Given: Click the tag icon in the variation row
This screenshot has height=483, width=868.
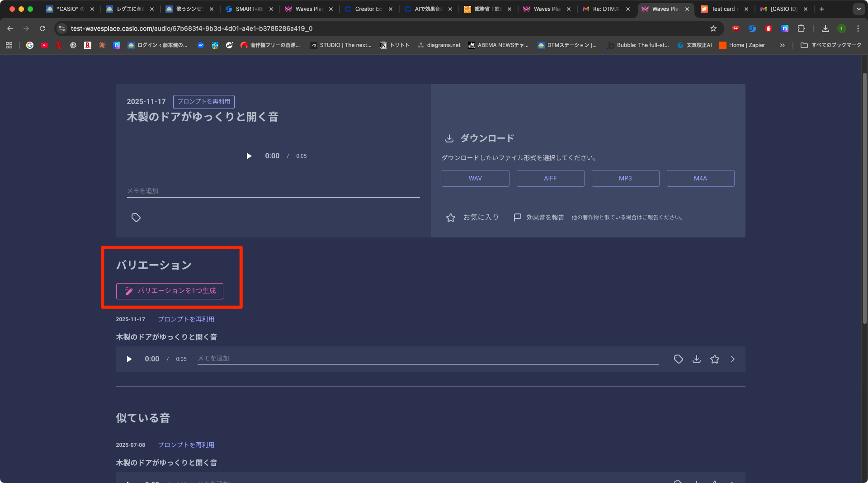Looking at the screenshot, I should (679, 359).
